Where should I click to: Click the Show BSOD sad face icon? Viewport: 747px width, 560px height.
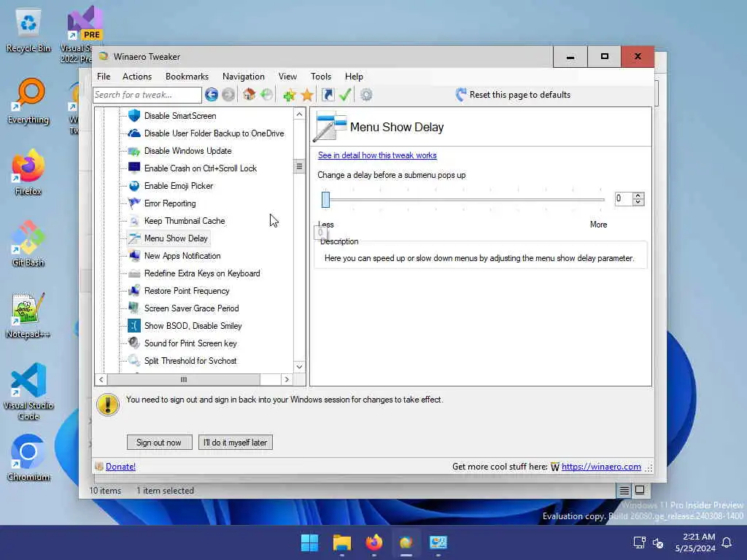tap(134, 326)
